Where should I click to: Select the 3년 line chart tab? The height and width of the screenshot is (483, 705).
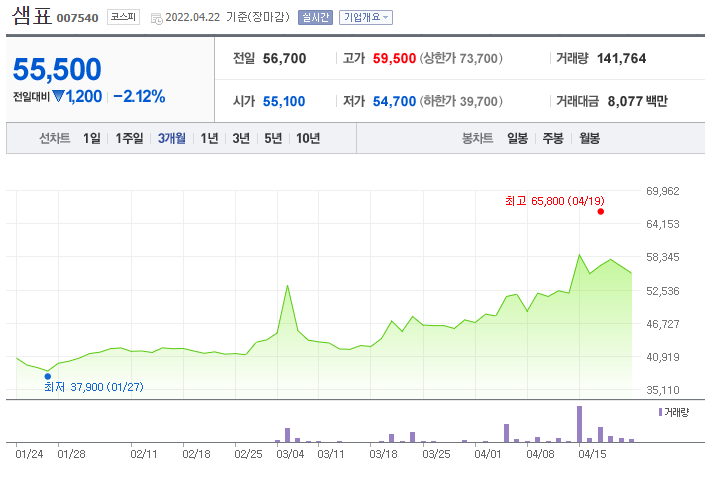[x=241, y=138]
